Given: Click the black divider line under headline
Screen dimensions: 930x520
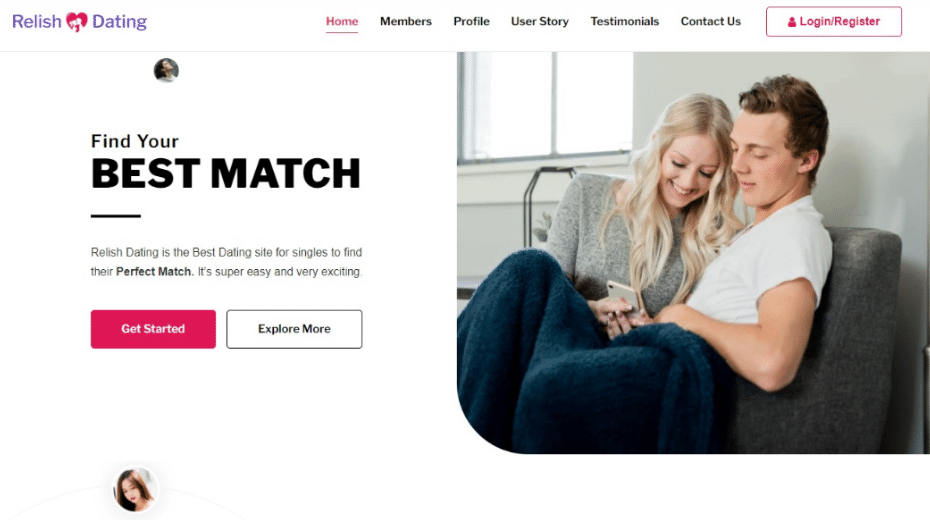Looking at the screenshot, I should 116,216.
